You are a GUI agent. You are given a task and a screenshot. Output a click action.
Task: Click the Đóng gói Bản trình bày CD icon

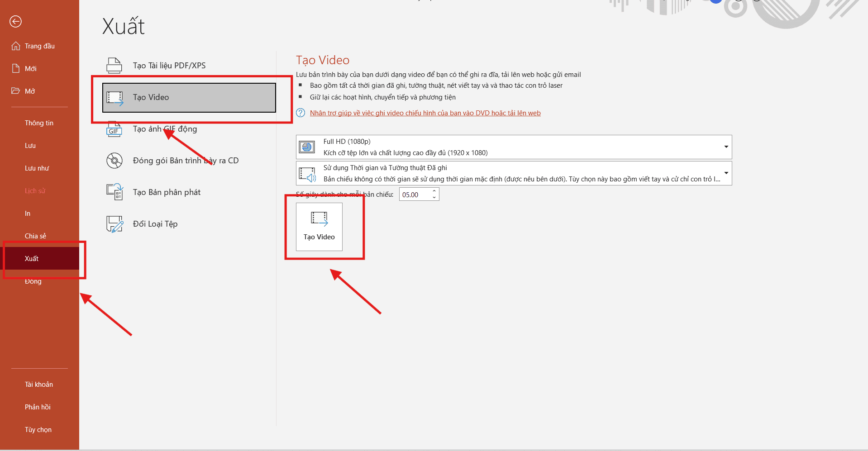point(114,161)
